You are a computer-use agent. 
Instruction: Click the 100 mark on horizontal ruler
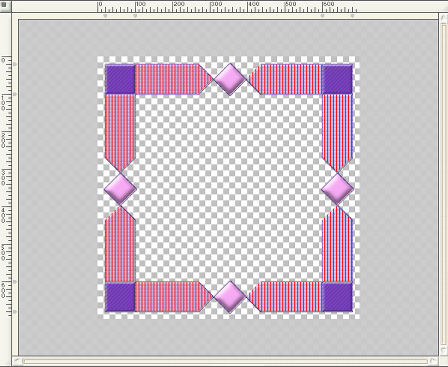tap(140, 4)
